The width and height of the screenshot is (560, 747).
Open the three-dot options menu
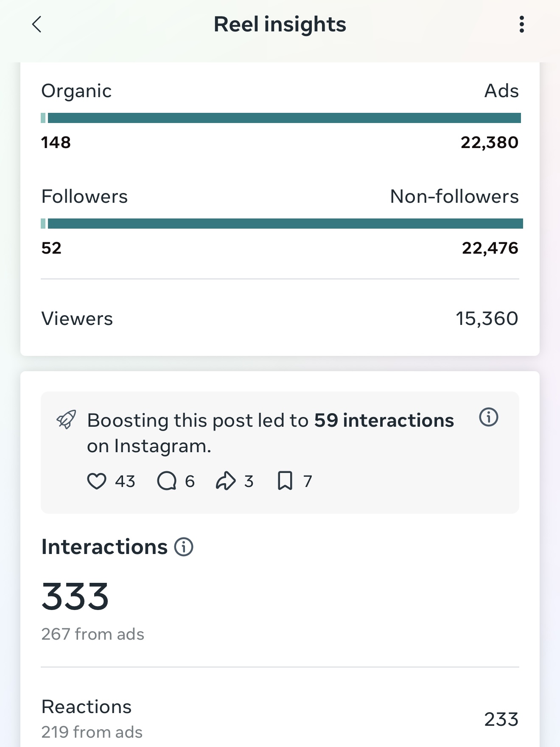click(x=521, y=24)
